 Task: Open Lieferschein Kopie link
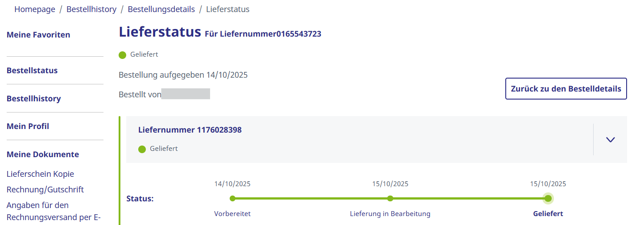click(40, 174)
